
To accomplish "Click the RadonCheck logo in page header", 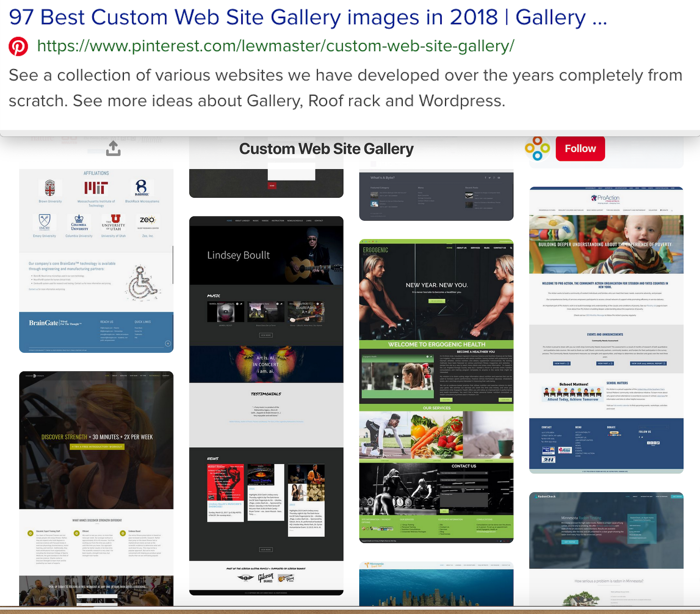I will point(545,496).
